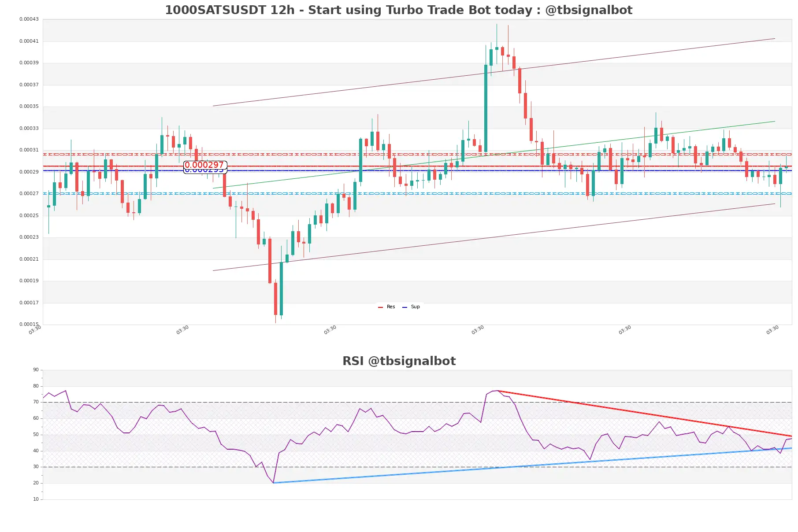Click the RSI axis label 60

click(x=36, y=418)
